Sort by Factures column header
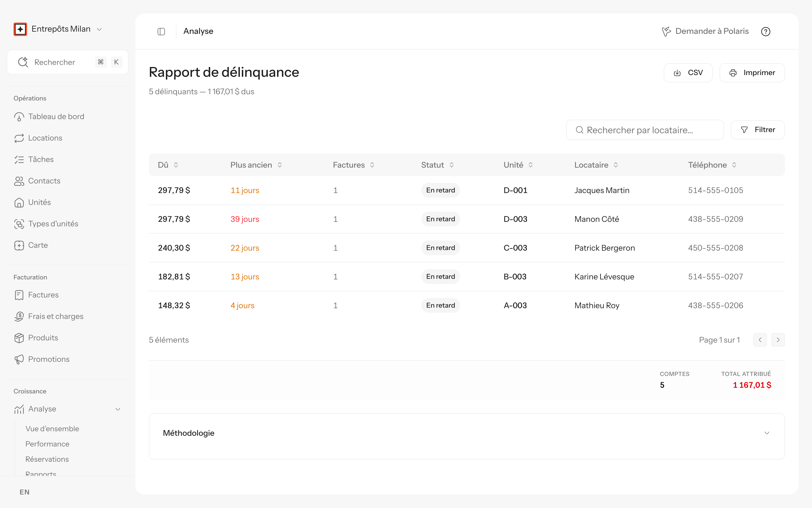The image size is (812, 508). pyautogui.click(x=354, y=165)
